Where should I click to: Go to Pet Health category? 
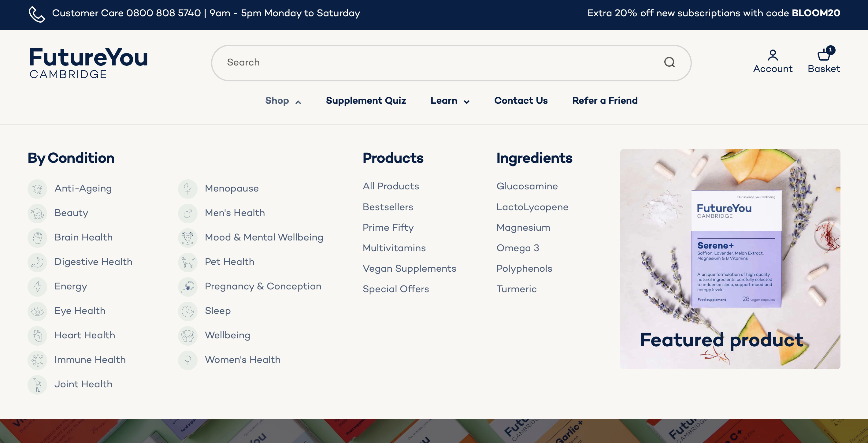pos(229,262)
